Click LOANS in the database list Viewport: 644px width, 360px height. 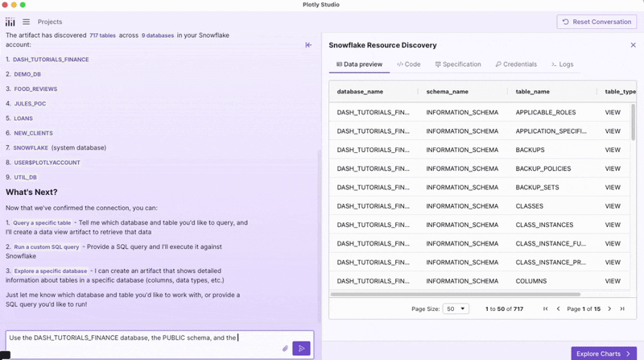click(x=23, y=118)
